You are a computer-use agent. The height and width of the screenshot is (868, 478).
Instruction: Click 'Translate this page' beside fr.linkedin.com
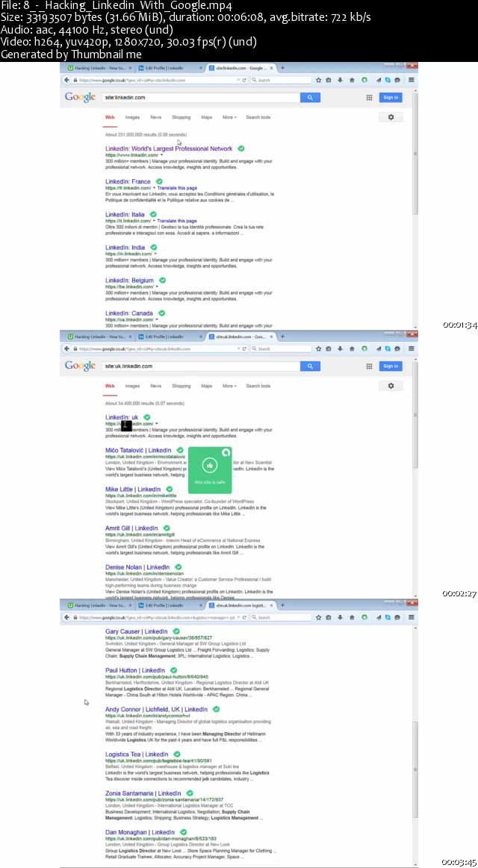pyautogui.click(x=177, y=188)
